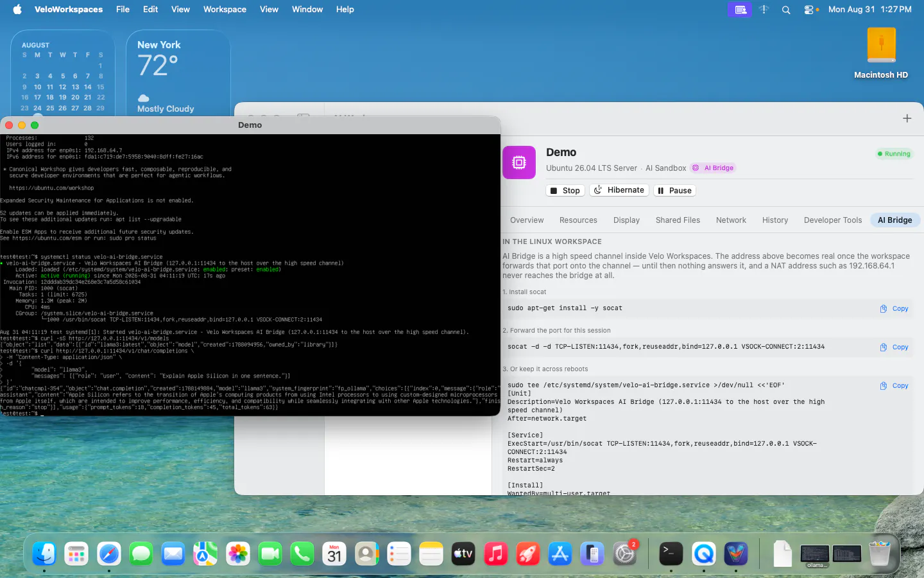Open the Help menu

pos(345,10)
